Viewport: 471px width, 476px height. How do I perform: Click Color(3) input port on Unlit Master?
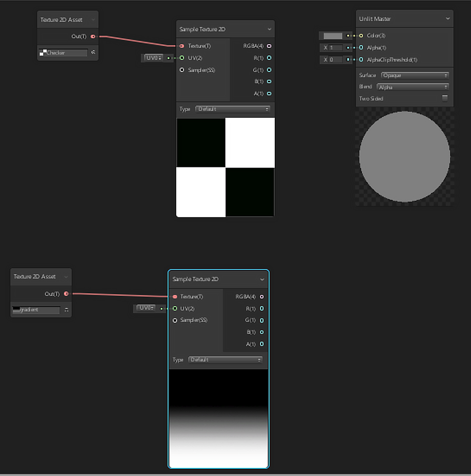tap(361, 36)
